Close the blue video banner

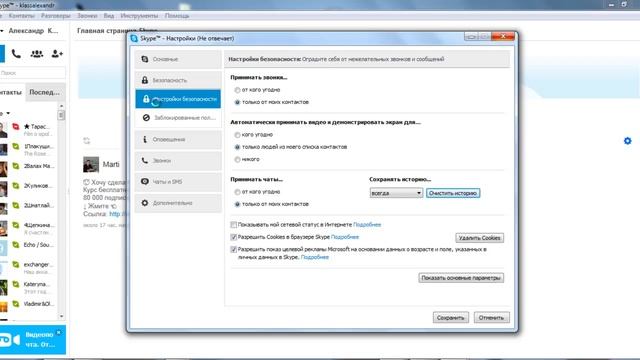[59, 333]
